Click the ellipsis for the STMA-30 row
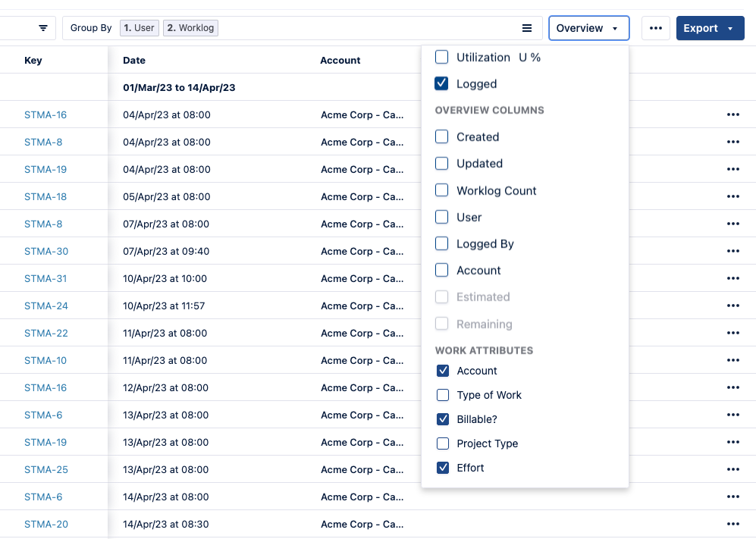The image size is (756, 539). click(732, 252)
